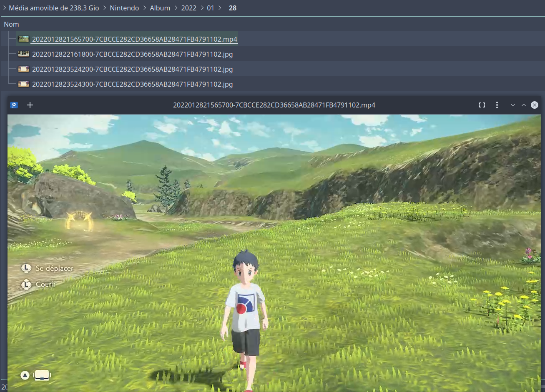Open the three-dot menu in the video player
Viewport: 545px width, 392px height.
(497, 105)
